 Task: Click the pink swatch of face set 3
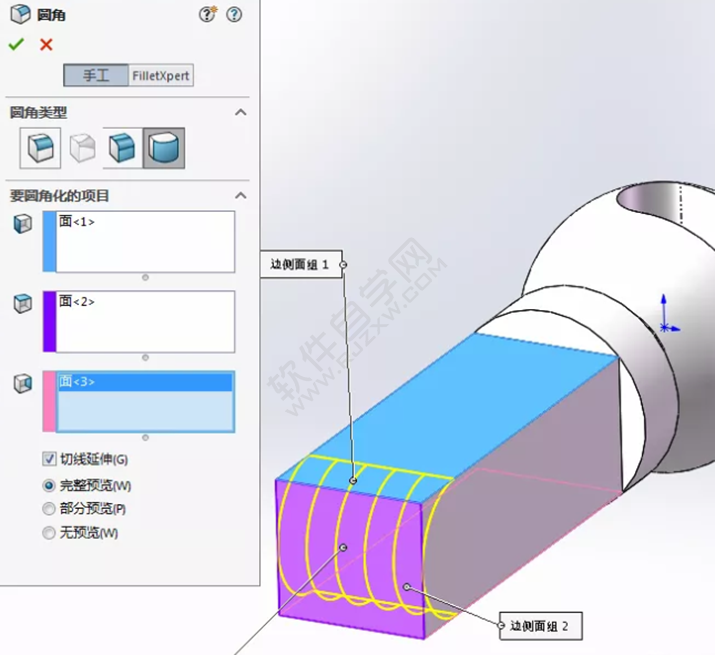pyautogui.click(x=49, y=401)
